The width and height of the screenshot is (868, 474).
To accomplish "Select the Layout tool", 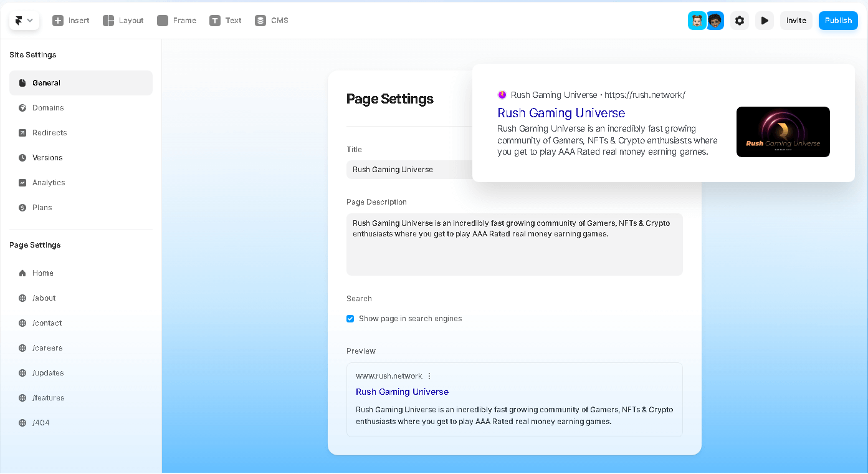I will (123, 20).
